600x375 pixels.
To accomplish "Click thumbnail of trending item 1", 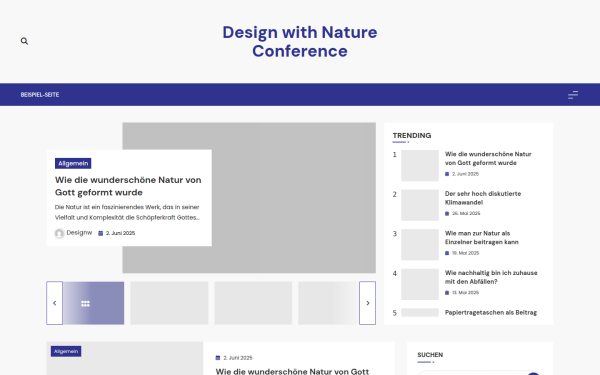I will pyautogui.click(x=420, y=166).
